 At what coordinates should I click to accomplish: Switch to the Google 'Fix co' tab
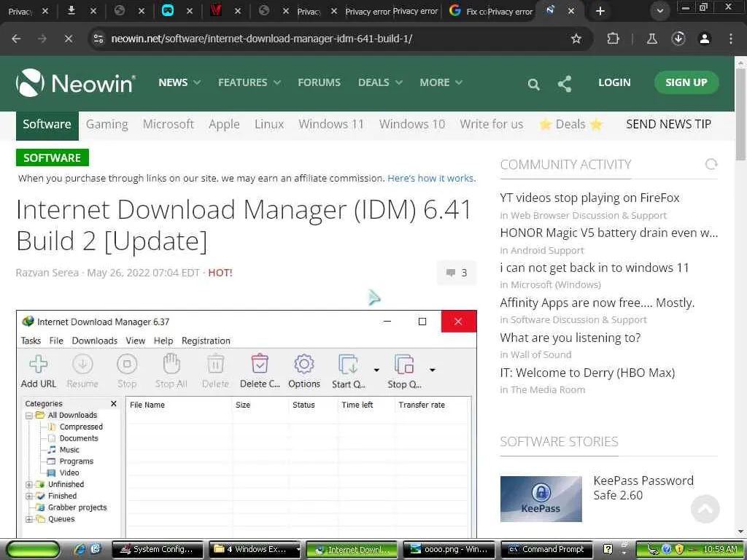tap(469, 11)
